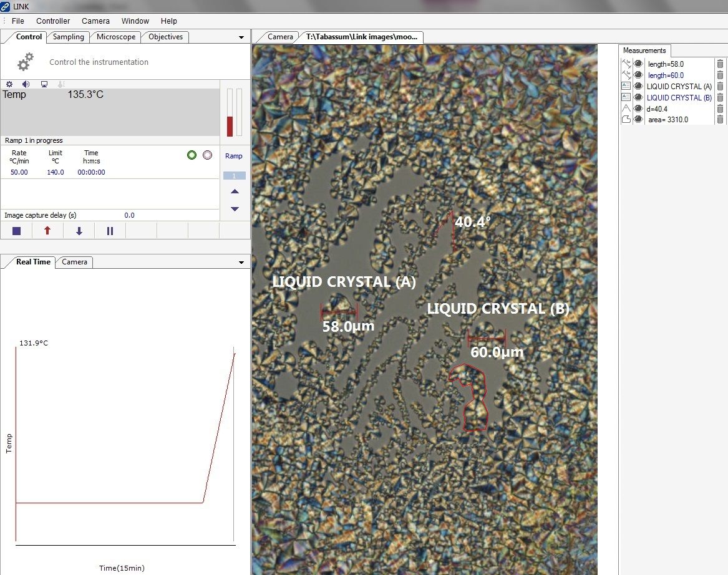Click the angle icon for d=40.4
This screenshot has width=728, height=575.
[x=626, y=108]
